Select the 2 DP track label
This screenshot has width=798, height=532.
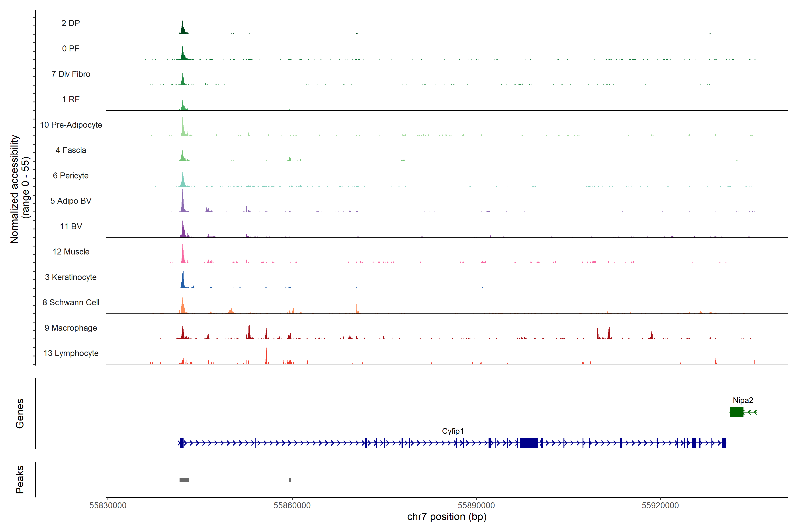(x=70, y=23)
